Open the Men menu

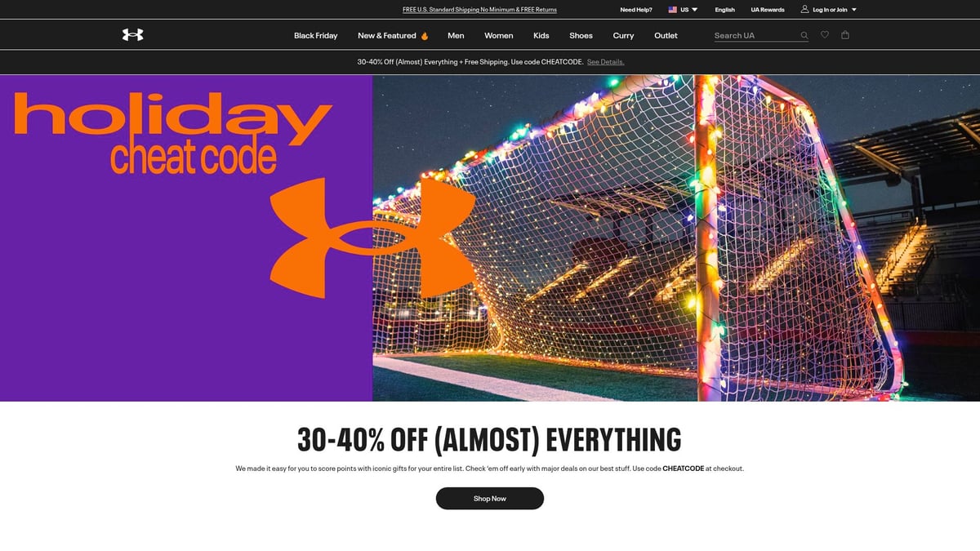pos(456,35)
